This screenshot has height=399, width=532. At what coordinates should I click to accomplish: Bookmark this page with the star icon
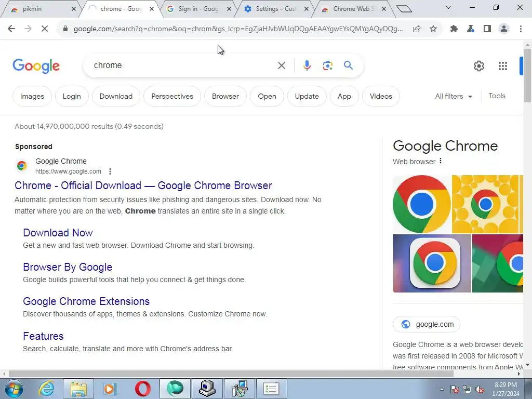point(433,29)
